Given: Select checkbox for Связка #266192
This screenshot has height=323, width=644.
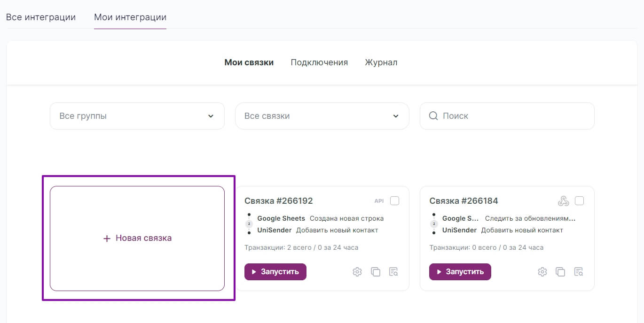Looking at the screenshot, I should pos(395,201).
